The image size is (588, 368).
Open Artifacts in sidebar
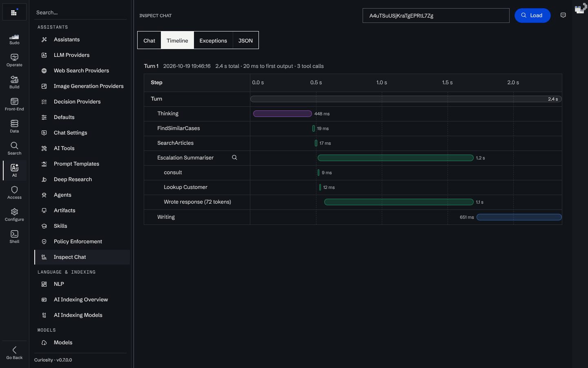pyautogui.click(x=82, y=211)
